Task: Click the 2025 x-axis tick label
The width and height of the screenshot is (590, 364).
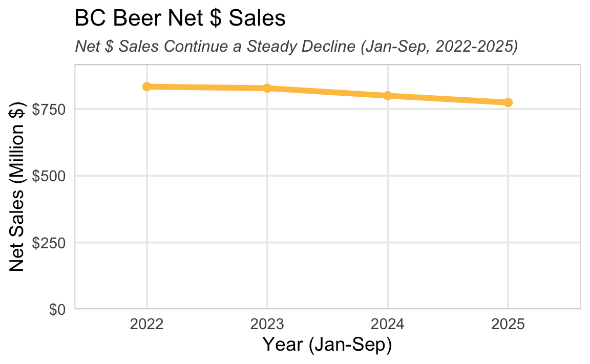Action: 508,324
